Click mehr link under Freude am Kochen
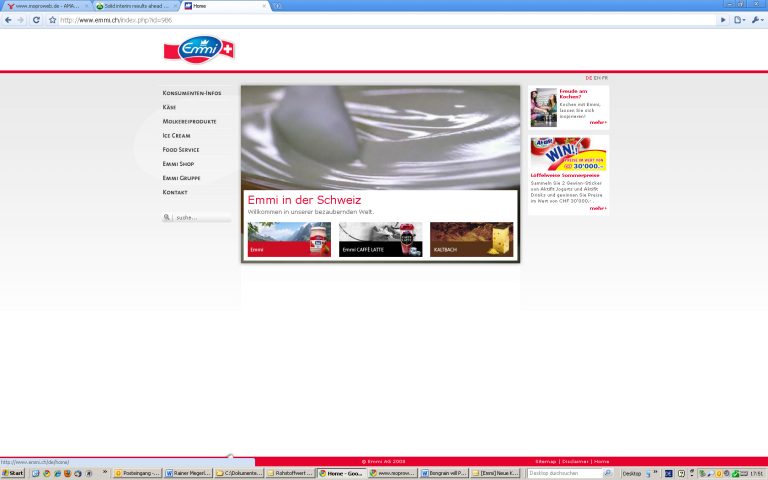 (x=598, y=122)
